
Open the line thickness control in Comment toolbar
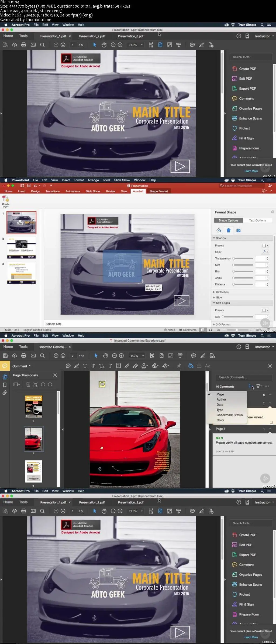point(199,366)
